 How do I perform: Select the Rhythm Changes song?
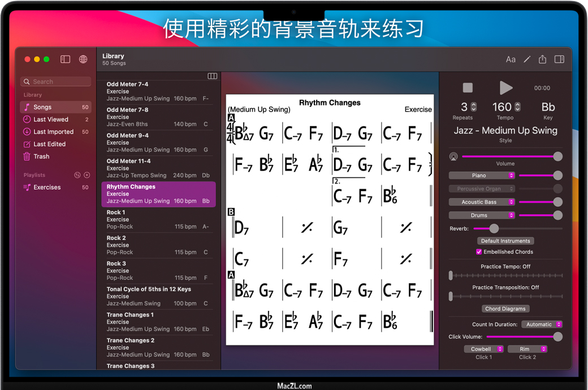pos(158,194)
